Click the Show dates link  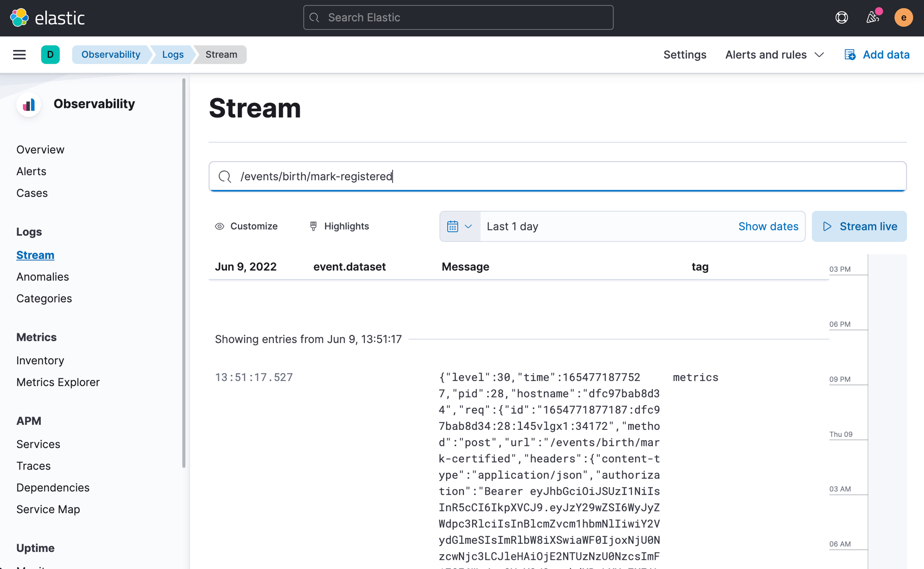(x=768, y=226)
